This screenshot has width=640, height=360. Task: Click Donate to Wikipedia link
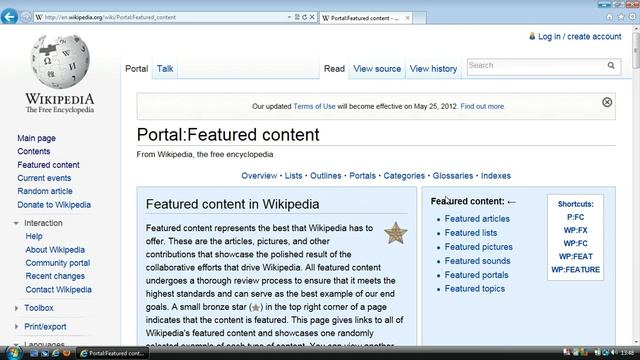tap(54, 204)
